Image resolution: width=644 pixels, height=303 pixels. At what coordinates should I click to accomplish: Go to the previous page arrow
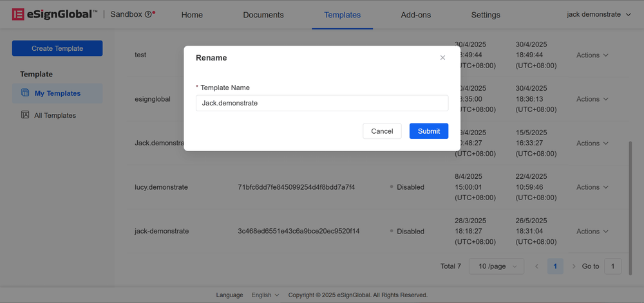[x=536, y=266]
